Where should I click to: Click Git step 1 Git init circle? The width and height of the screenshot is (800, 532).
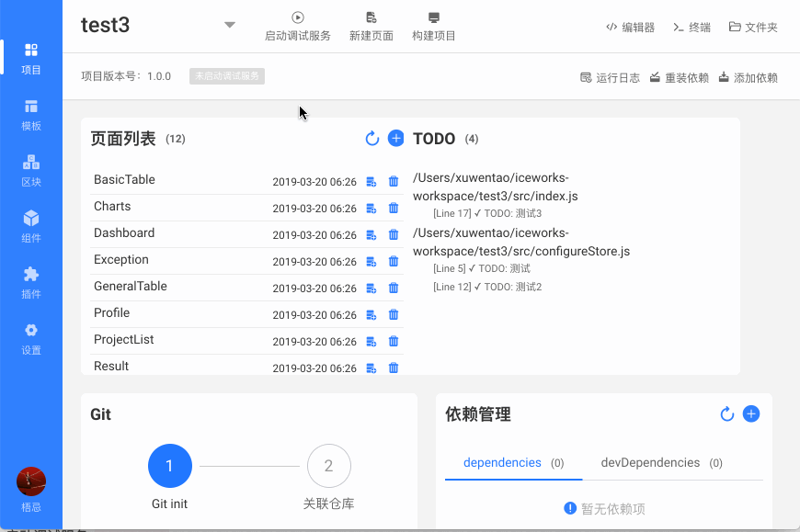(x=170, y=466)
